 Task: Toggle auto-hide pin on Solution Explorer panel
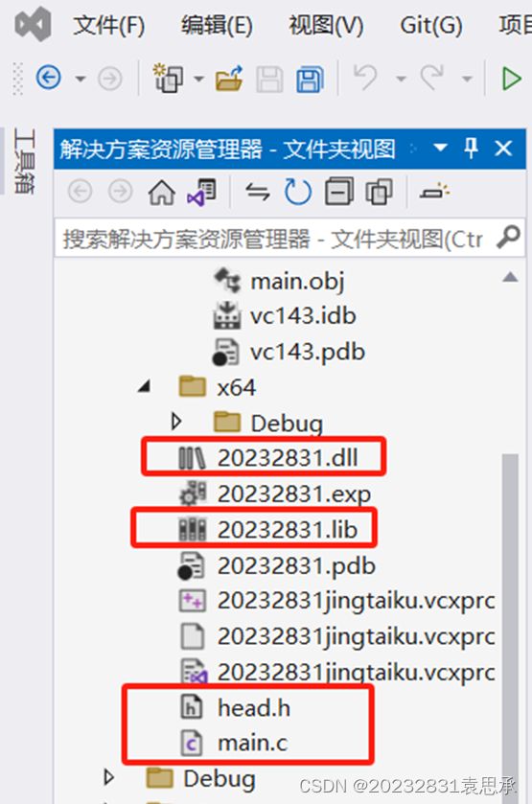(x=471, y=149)
